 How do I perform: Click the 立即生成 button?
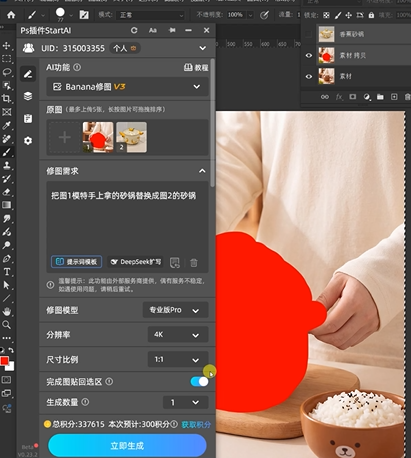point(127,446)
